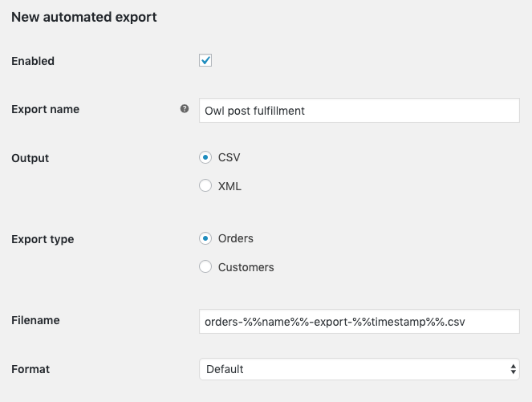Screen dimensions: 532x402
Task: Click the "Customers" option label text
Action: tap(246, 266)
